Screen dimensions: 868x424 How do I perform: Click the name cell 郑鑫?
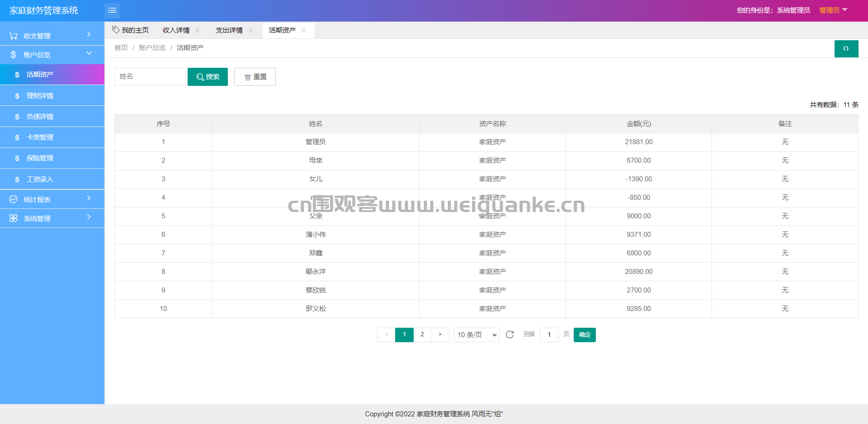click(316, 253)
